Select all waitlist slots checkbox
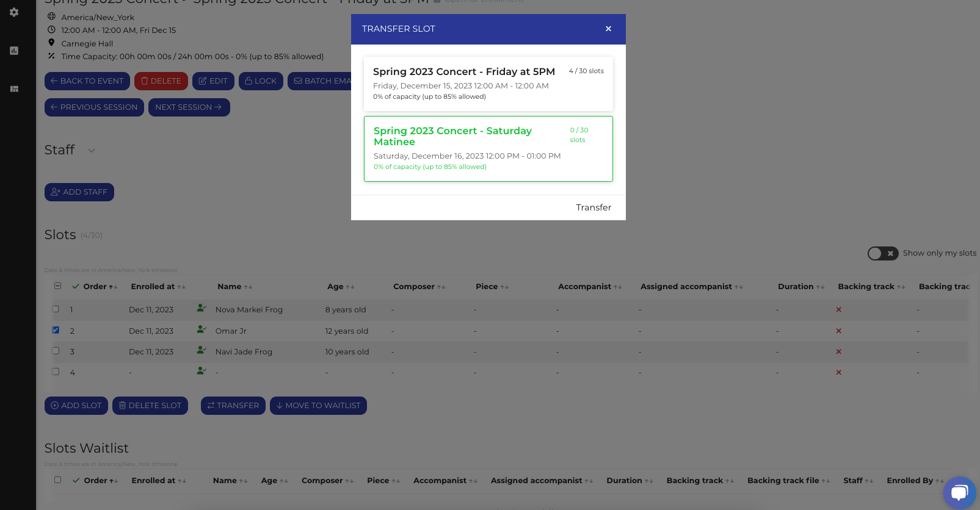The image size is (980, 510). pyautogui.click(x=58, y=480)
